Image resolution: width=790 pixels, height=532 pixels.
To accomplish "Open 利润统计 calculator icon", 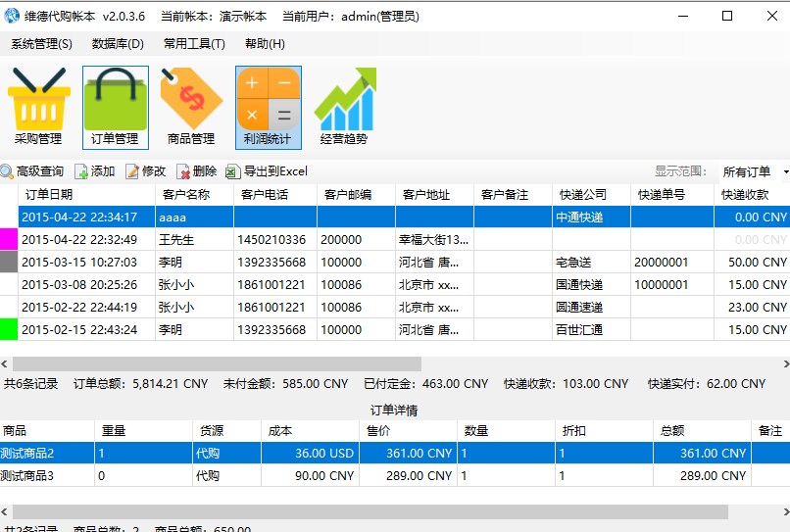I will pyautogui.click(x=268, y=106).
